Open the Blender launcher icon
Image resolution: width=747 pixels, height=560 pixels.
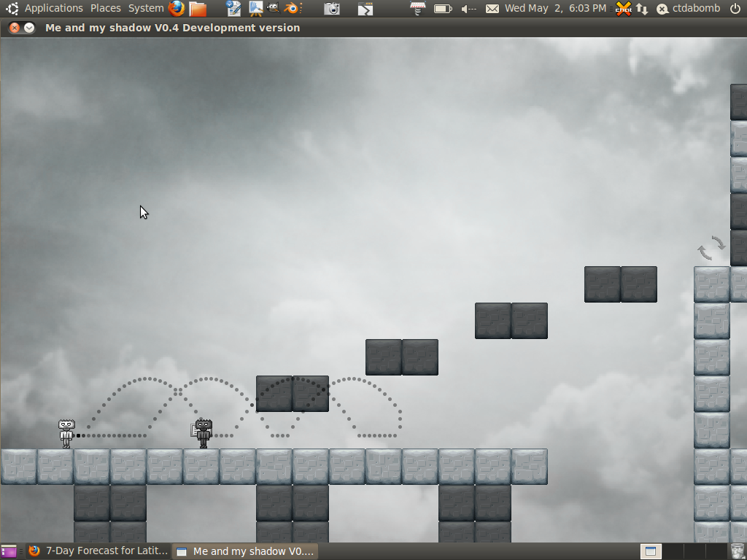tap(292, 9)
